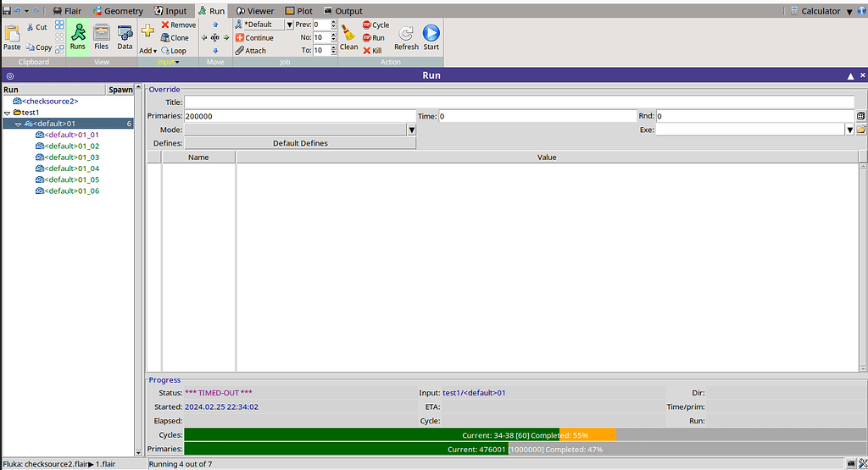The height and width of the screenshot is (470, 868).
Task: Increase the Prev spinner value
Action: (x=333, y=22)
